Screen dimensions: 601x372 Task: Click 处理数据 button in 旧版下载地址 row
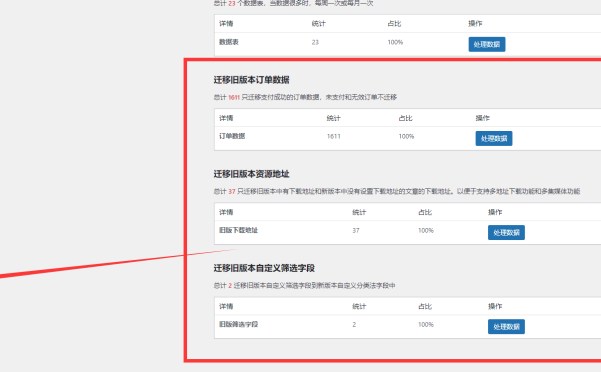coord(506,233)
